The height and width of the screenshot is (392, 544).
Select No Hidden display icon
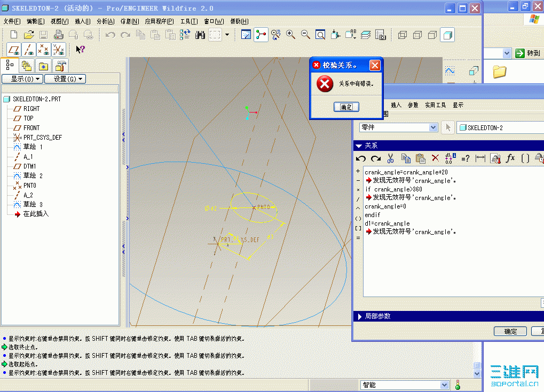coord(432,35)
